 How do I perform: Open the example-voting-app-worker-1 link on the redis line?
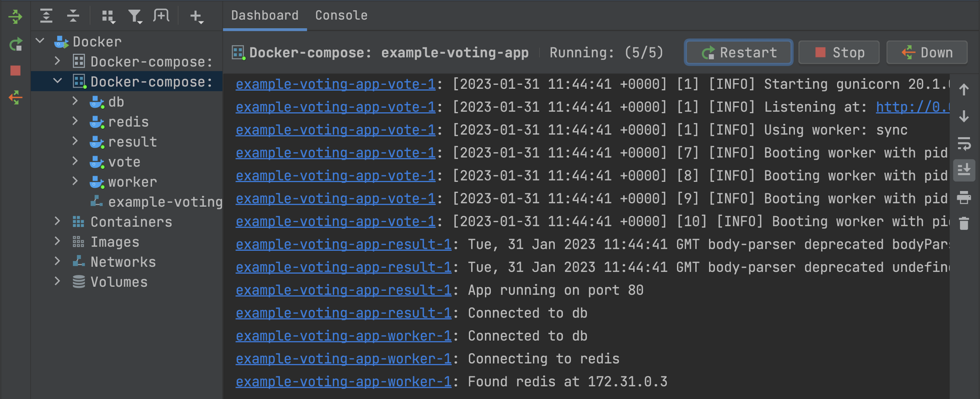coord(343,359)
